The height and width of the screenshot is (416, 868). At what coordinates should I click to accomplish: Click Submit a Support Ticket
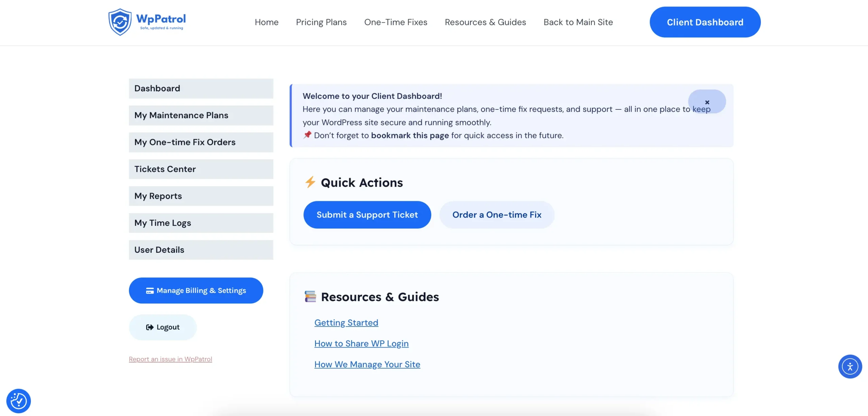[x=367, y=215]
